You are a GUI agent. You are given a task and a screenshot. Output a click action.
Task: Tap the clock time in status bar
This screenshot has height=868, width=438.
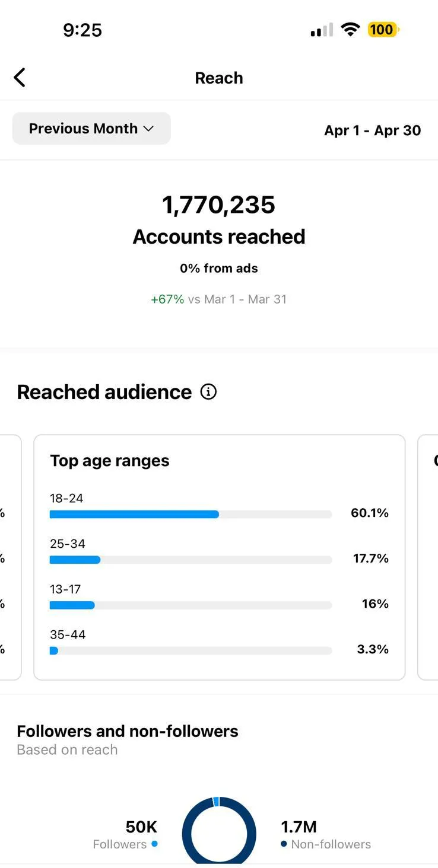tap(82, 30)
